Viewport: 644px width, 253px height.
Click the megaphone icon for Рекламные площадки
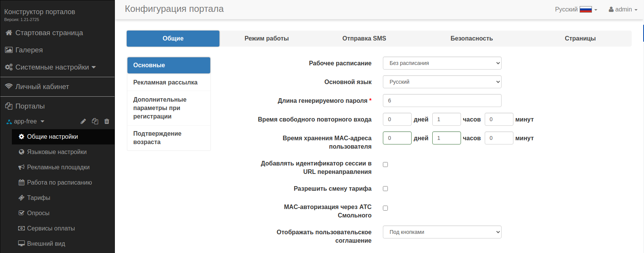click(x=21, y=167)
